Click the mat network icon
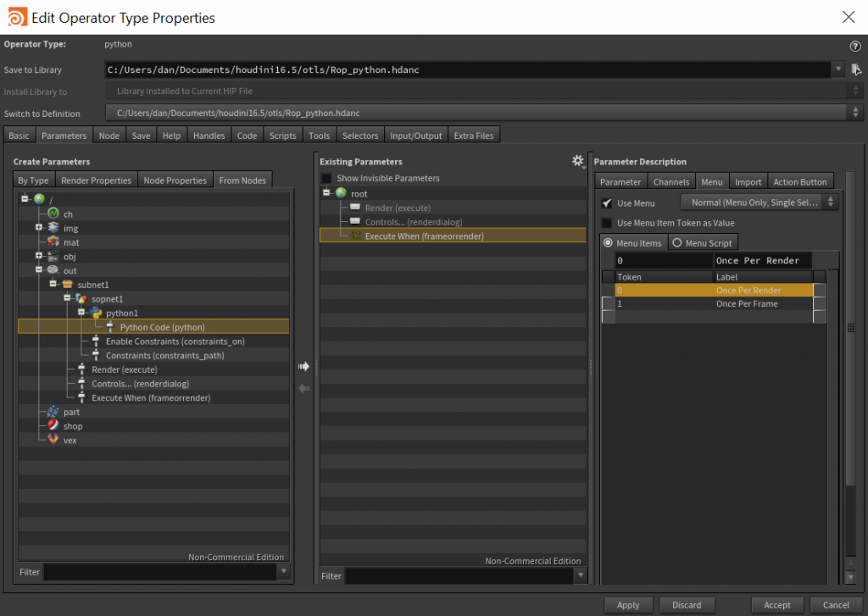Screen dimensions: 868x616 click(x=53, y=242)
